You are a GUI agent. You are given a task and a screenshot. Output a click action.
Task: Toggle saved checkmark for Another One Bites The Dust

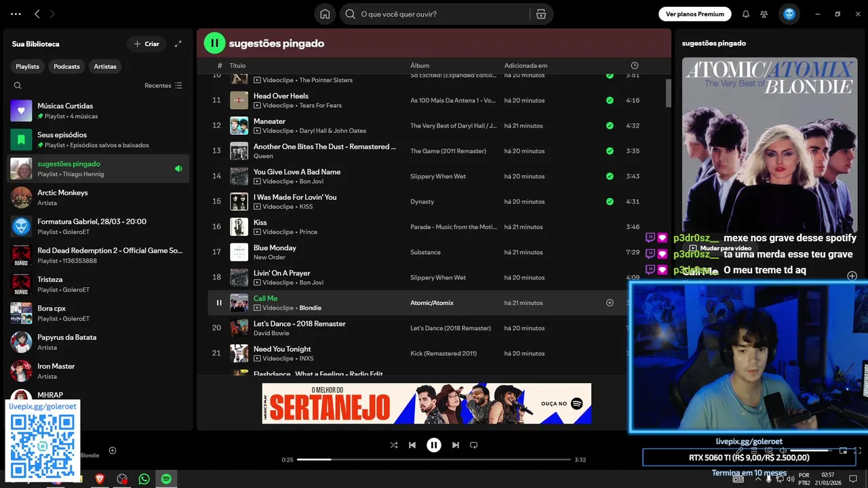tap(610, 151)
